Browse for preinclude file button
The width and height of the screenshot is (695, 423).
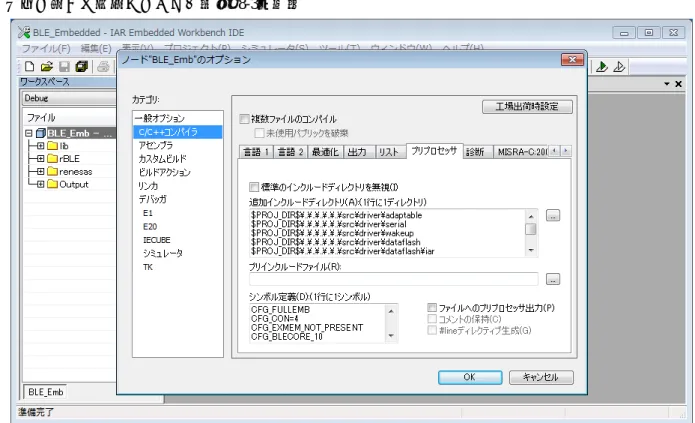[x=553, y=279]
